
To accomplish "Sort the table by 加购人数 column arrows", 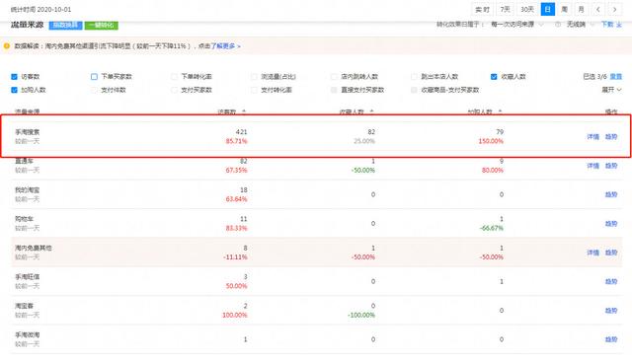I will tap(501, 111).
